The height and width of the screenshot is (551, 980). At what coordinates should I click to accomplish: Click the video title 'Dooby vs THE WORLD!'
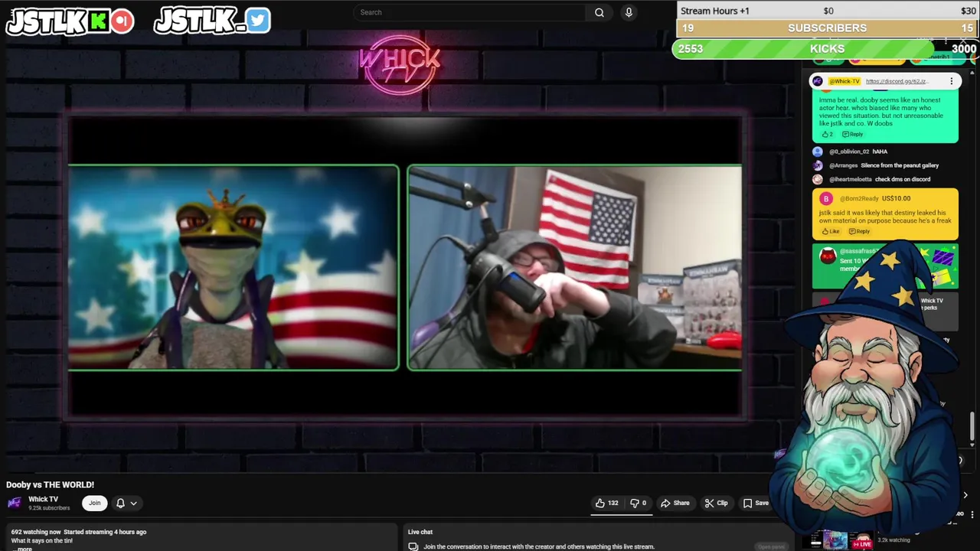pyautogui.click(x=51, y=484)
